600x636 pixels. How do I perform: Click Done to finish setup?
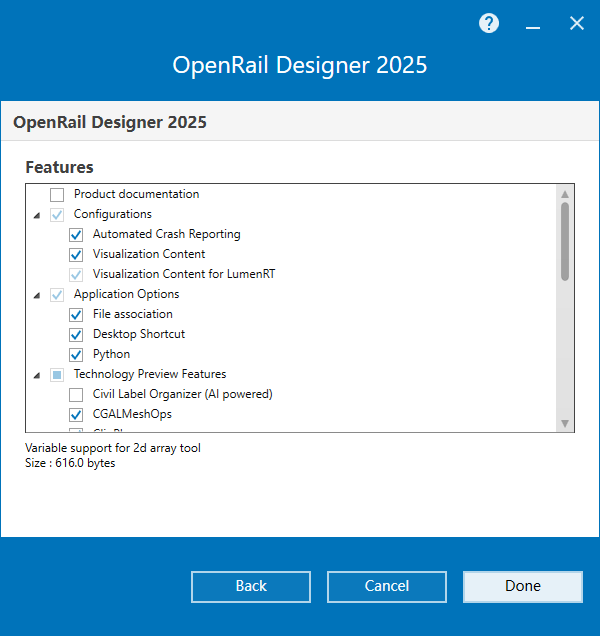pyautogui.click(x=522, y=586)
